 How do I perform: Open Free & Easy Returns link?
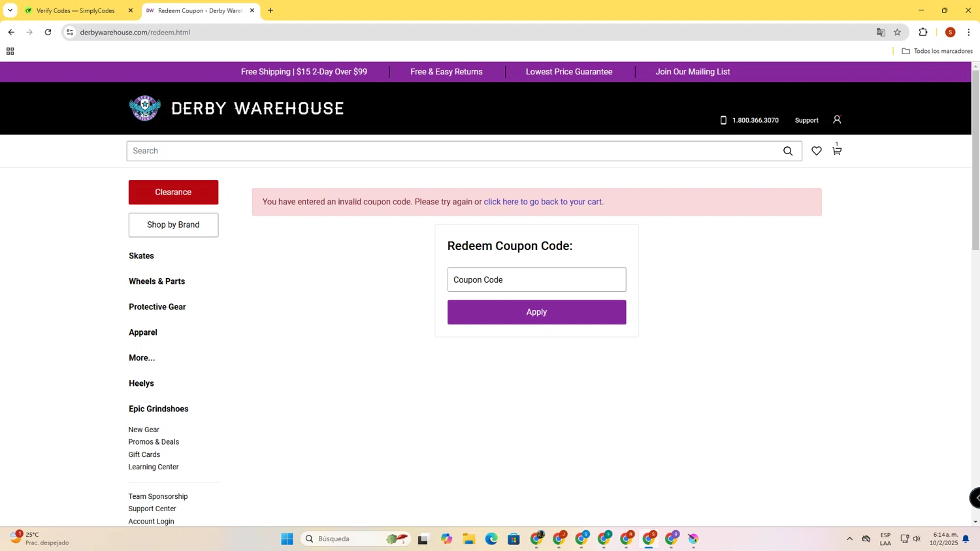coord(446,72)
